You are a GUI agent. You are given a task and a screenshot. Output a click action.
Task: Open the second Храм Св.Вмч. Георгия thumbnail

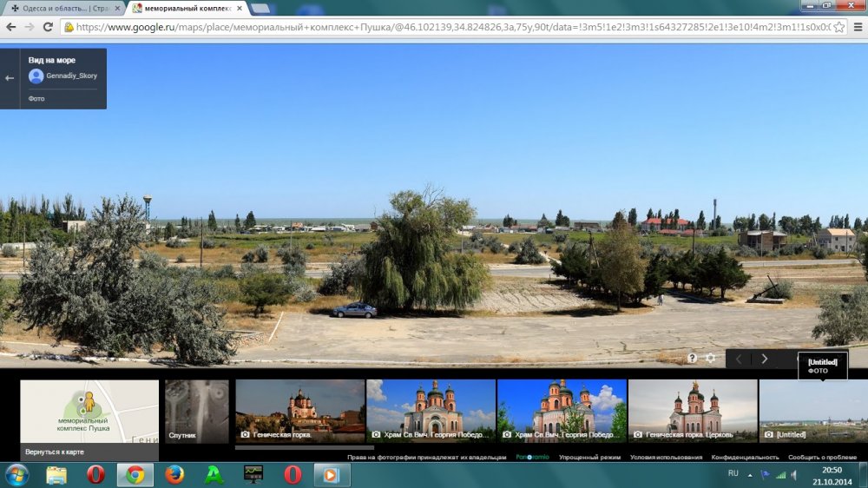pos(562,411)
